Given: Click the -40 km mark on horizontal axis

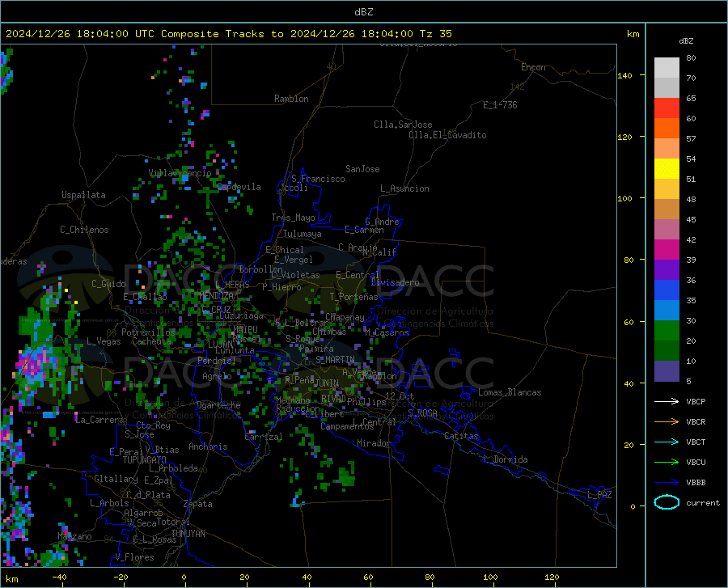Looking at the screenshot, I should tap(59, 577).
